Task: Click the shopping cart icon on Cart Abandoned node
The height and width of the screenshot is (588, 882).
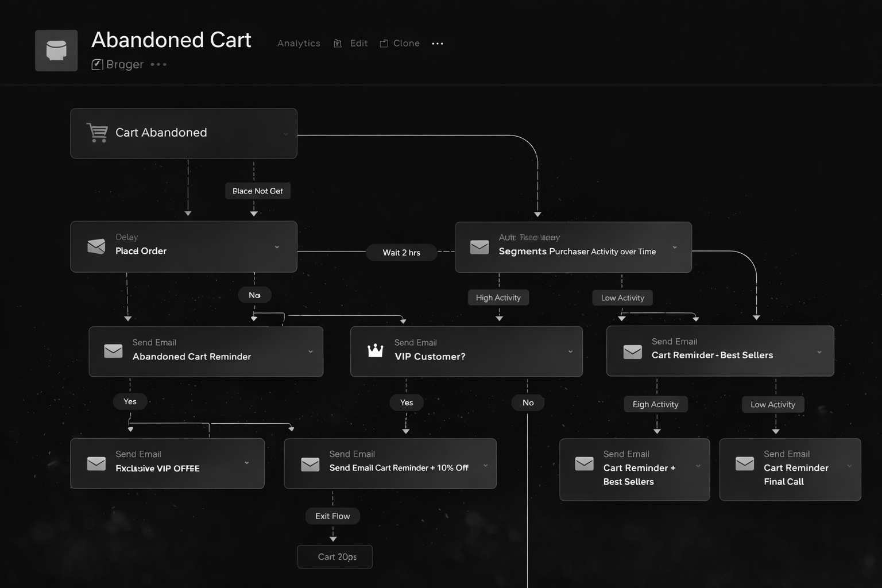Action: point(97,133)
